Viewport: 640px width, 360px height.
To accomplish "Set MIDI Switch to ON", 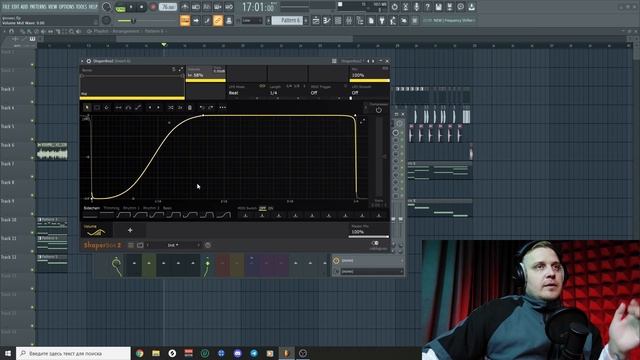I will tap(271, 208).
